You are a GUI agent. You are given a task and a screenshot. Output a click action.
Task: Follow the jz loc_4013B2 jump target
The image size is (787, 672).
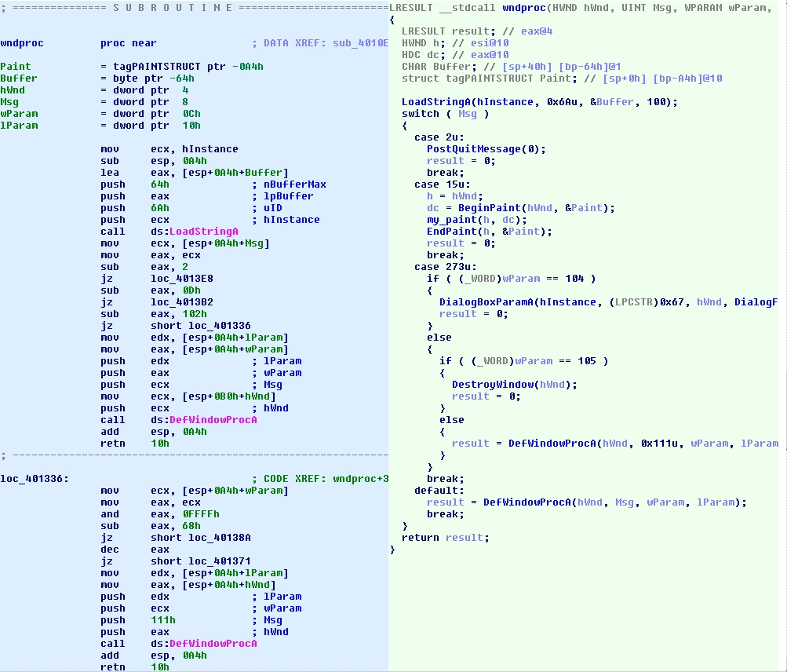181,302
